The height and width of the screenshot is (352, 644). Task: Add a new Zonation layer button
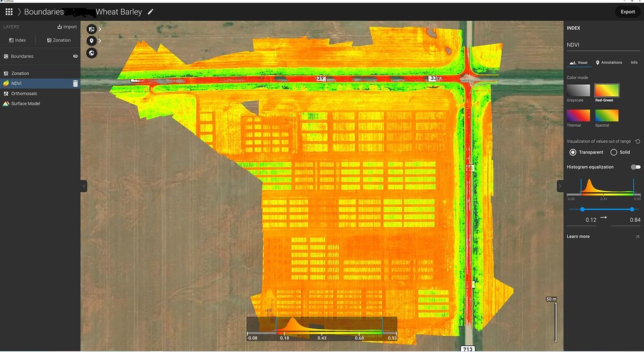(58, 40)
